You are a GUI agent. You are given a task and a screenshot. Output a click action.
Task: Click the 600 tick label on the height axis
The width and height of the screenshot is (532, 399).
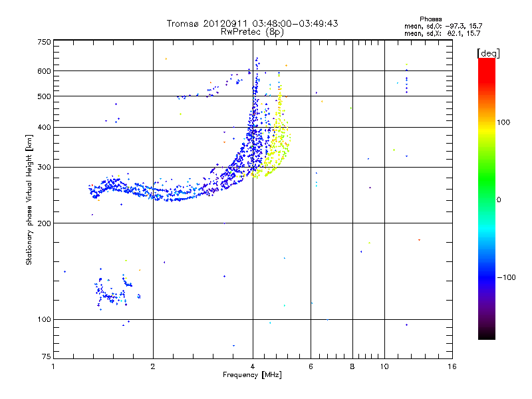pos(44,71)
